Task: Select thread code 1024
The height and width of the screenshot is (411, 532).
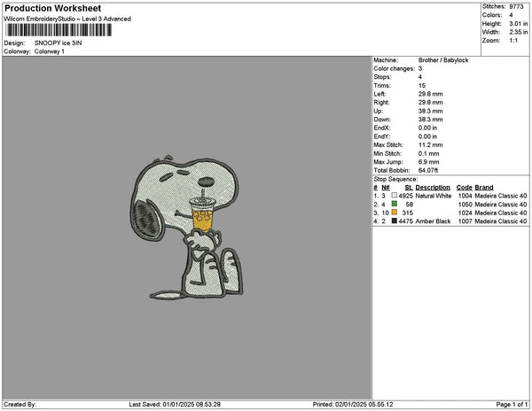Action: coord(465,213)
